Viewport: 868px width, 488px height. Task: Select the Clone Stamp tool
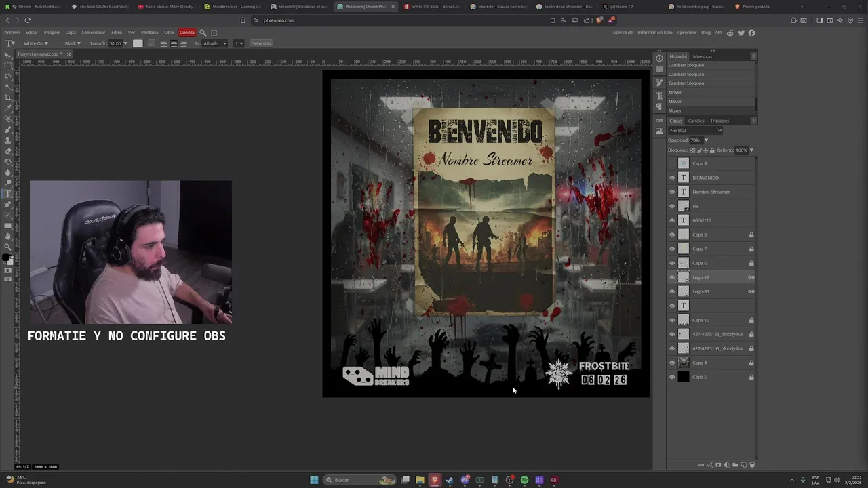click(8, 140)
